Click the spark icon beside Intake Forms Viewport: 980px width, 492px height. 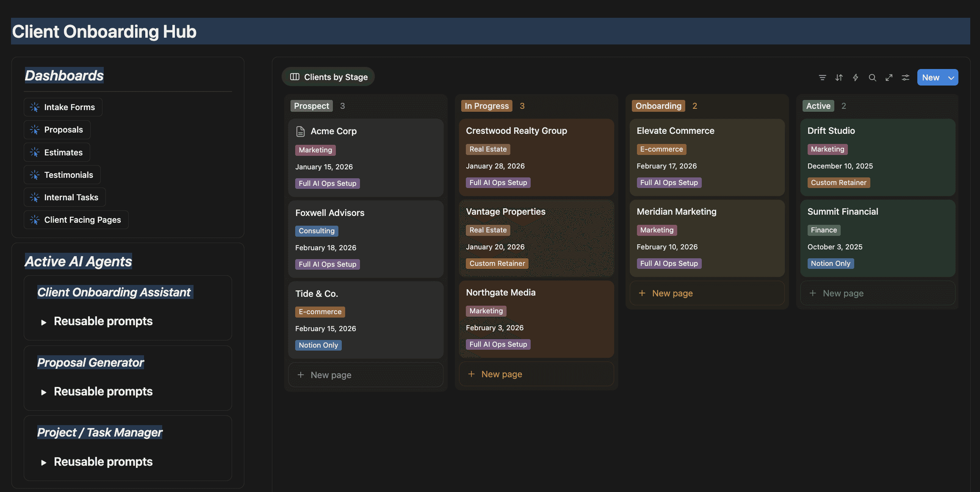coord(34,107)
